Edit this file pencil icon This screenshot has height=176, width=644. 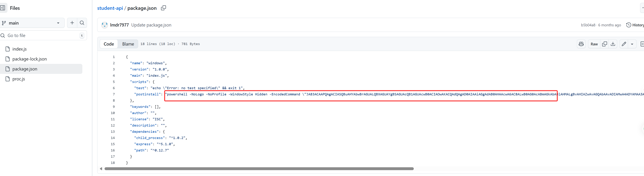pyautogui.click(x=624, y=44)
